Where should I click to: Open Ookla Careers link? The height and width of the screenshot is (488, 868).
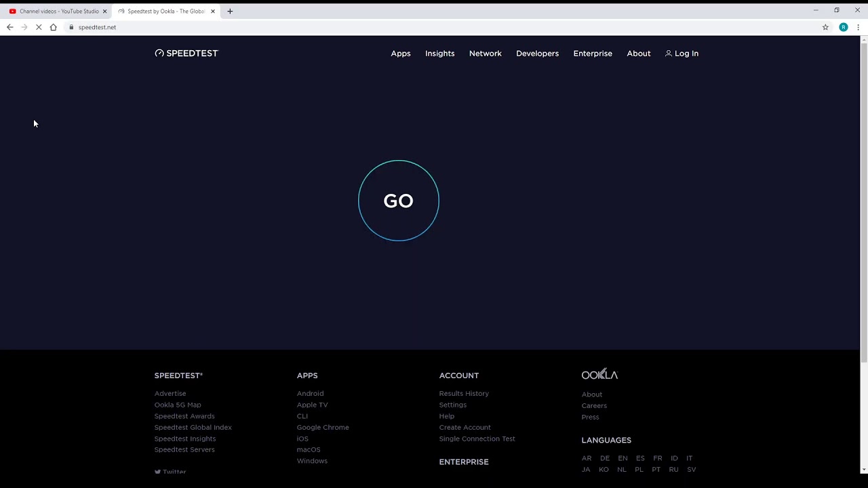click(594, 405)
